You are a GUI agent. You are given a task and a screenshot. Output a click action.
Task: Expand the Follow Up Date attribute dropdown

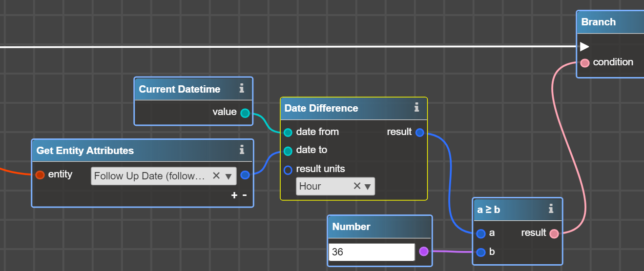coord(229,176)
